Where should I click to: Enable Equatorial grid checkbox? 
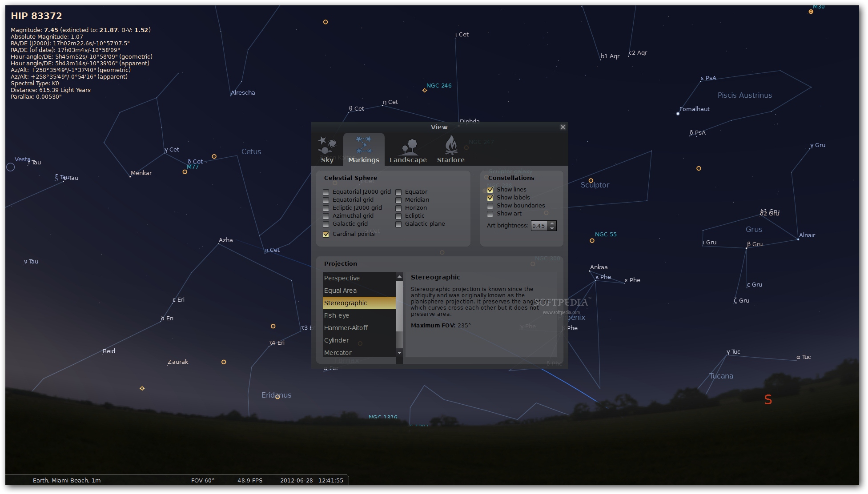[326, 200]
